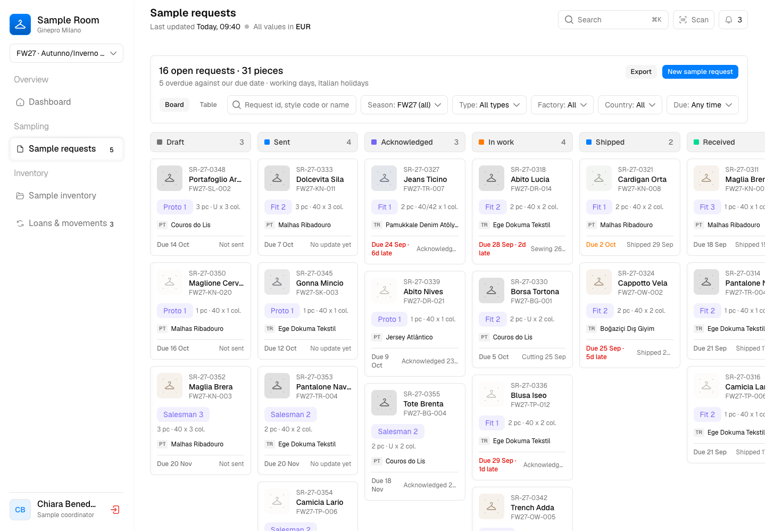766x532 pixels.
Task: Click the Salesman 3 tag on Maglia Brera
Action: pyautogui.click(x=183, y=414)
